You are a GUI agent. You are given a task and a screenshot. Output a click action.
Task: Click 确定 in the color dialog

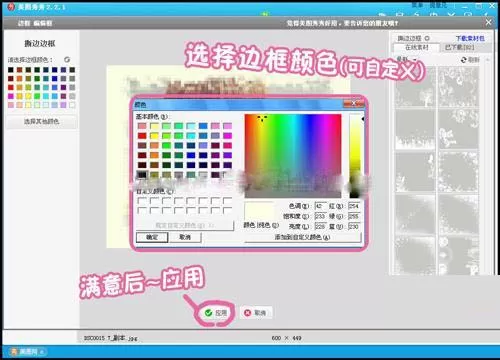click(152, 237)
